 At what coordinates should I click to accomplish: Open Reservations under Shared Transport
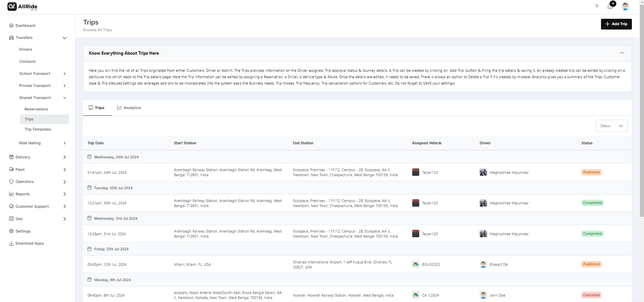coord(36,109)
